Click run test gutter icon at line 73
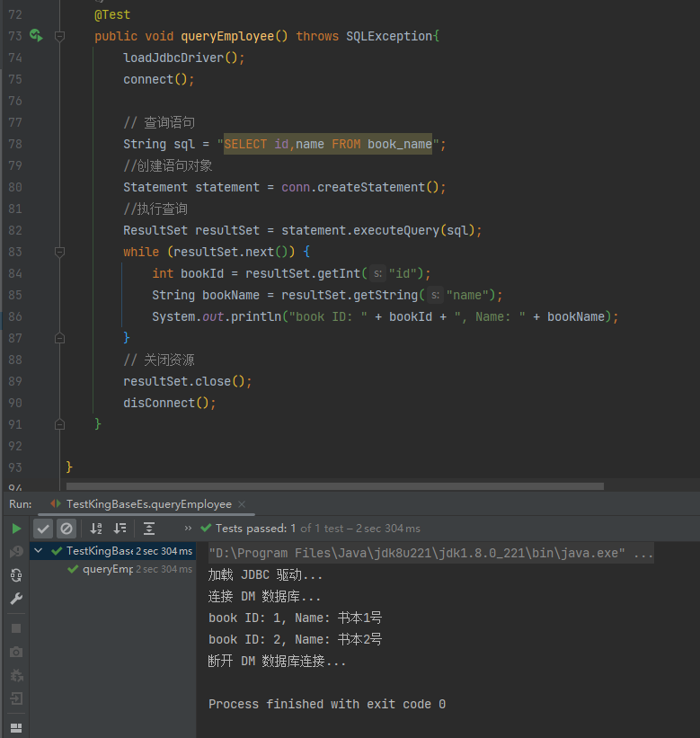Screen dimensions: 700x738 click(36, 36)
